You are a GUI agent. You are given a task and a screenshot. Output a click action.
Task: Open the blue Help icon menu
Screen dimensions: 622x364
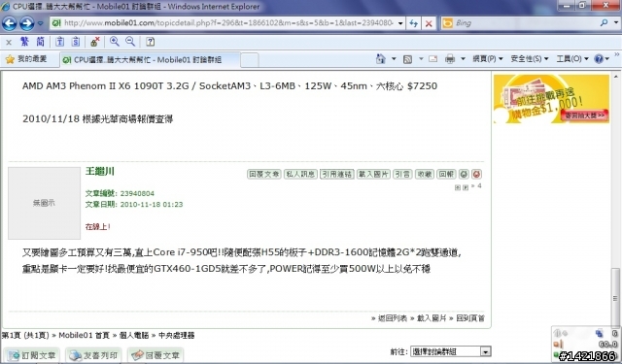pos(602,59)
